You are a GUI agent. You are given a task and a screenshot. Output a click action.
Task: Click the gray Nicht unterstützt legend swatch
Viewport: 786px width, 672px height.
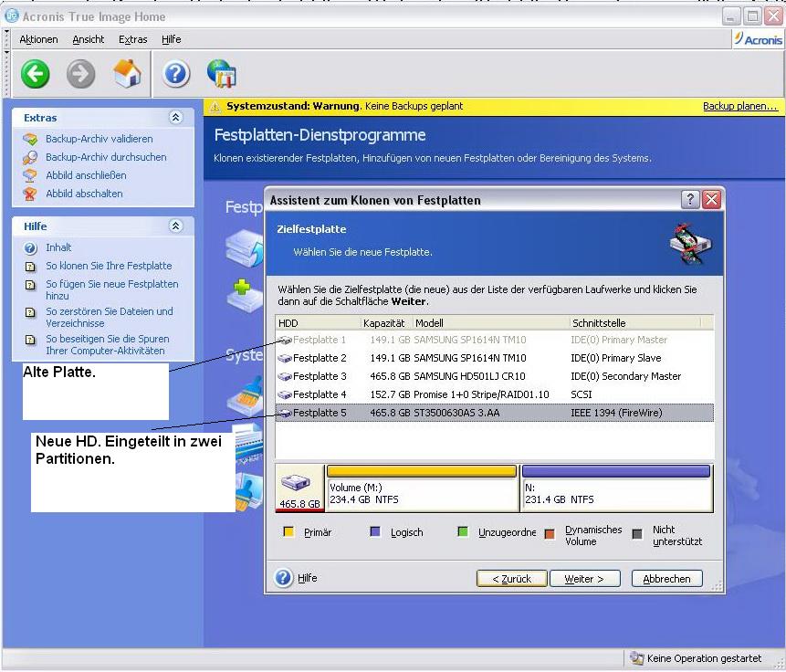coord(637,533)
